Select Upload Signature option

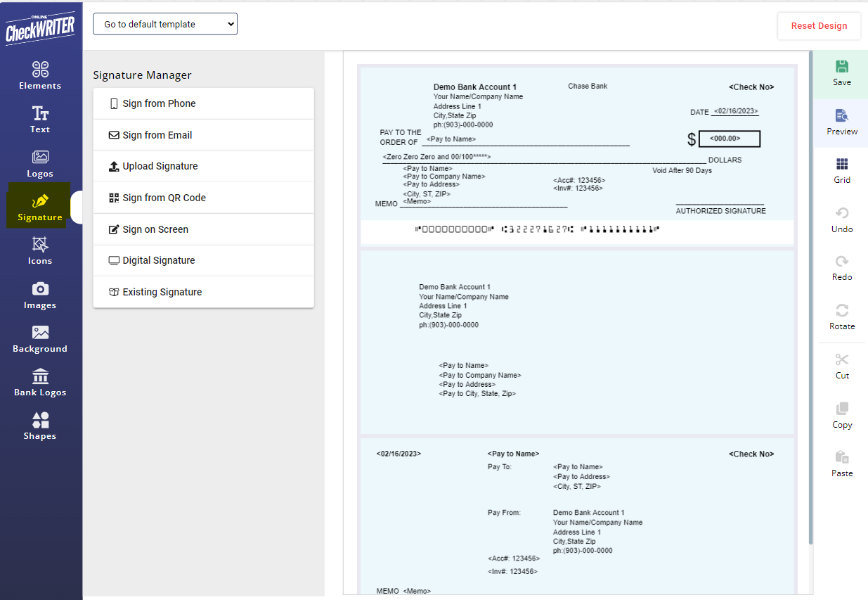pos(203,166)
